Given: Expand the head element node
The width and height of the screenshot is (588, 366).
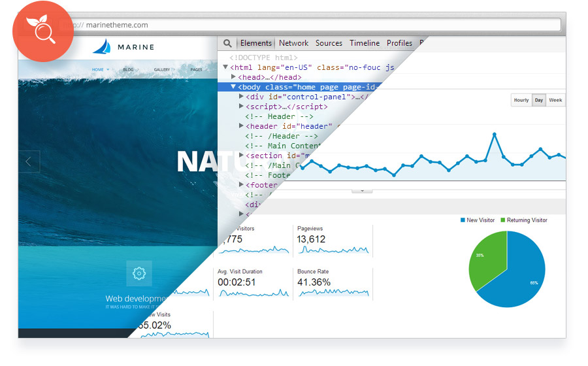Looking at the screenshot, I should click(x=233, y=77).
